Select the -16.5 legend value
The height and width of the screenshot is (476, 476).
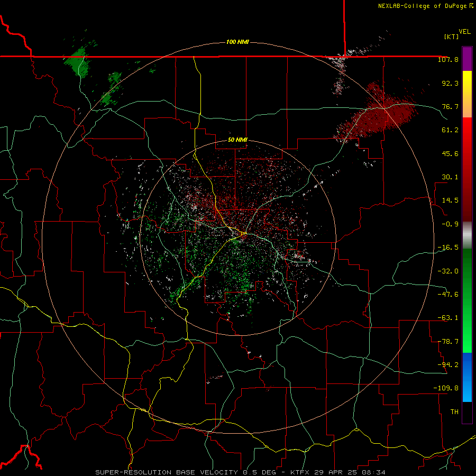pos(448,248)
